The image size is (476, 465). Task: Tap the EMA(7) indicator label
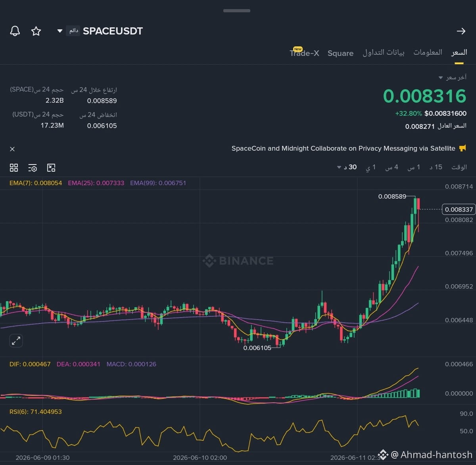[x=36, y=183]
